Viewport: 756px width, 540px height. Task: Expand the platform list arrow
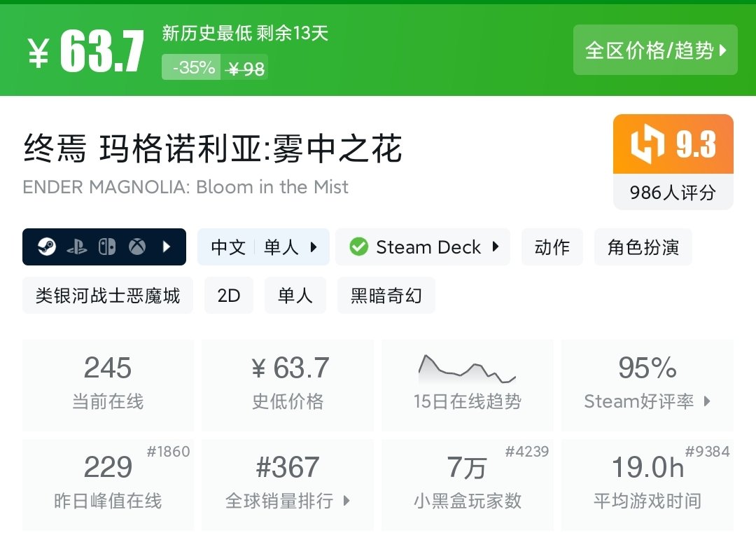167,247
